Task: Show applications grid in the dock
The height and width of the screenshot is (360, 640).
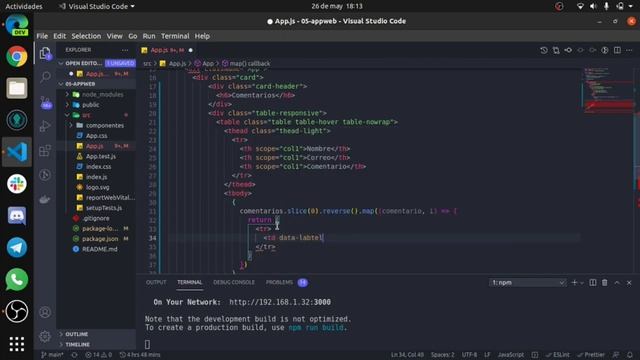Action: click(17, 344)
